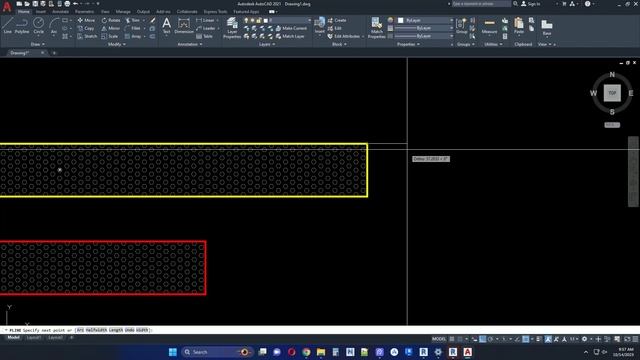The width and height of the screenshot is (640, 360).
Task: Open File Explorer from the taskbar
Action: click(321, 352)
